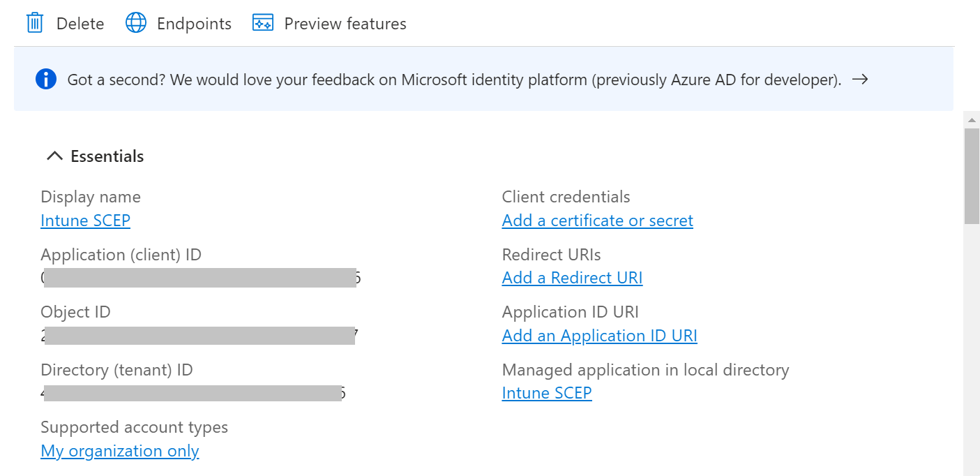Click the vertical scrollbar thumb
The image size is (980, 476).
(x=972, y=176)
